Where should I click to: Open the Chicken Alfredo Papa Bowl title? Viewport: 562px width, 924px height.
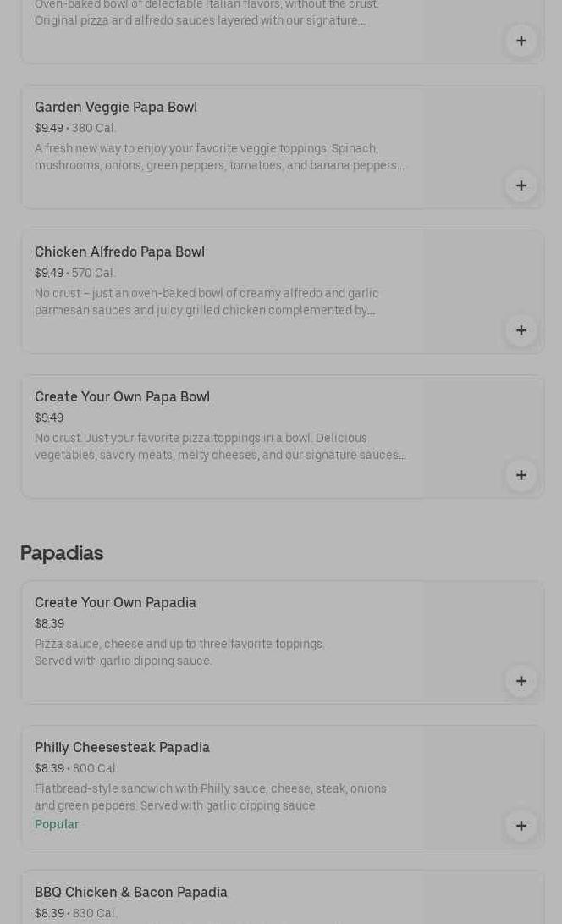[119, 252]
